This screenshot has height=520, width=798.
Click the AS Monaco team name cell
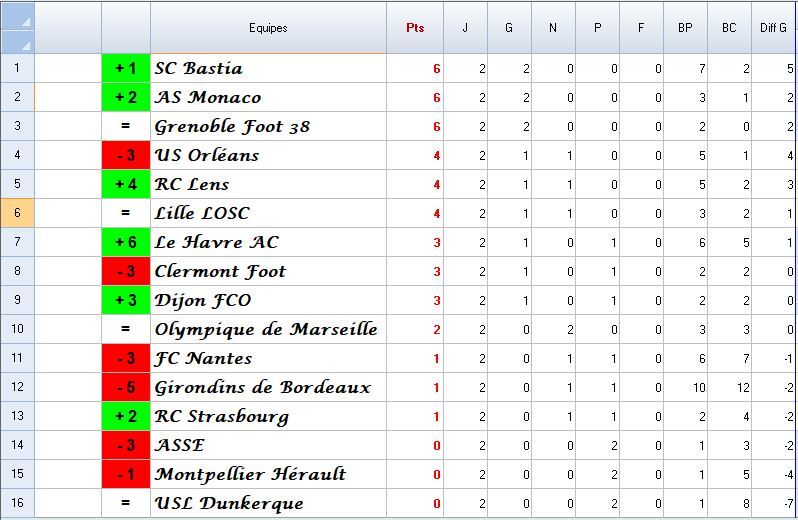point(266,97)
